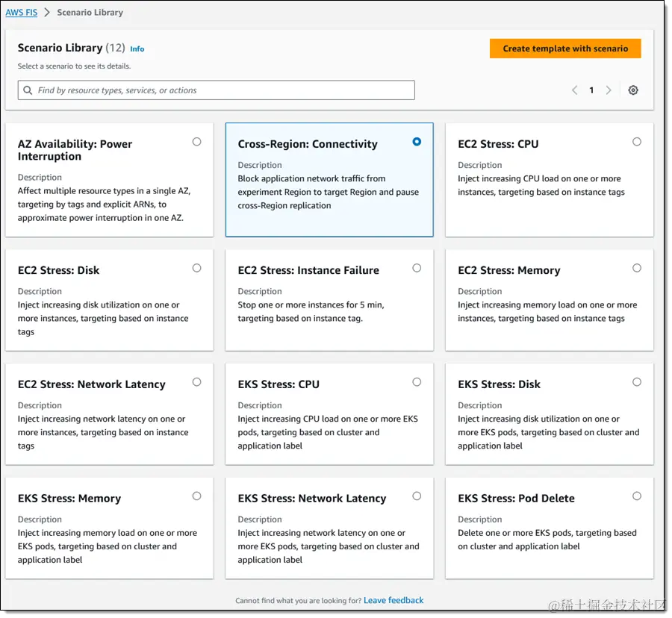Click the EC2 Stress: Disk card title
The width and height of the screenshot is (672, 618).
coord(59,272)
